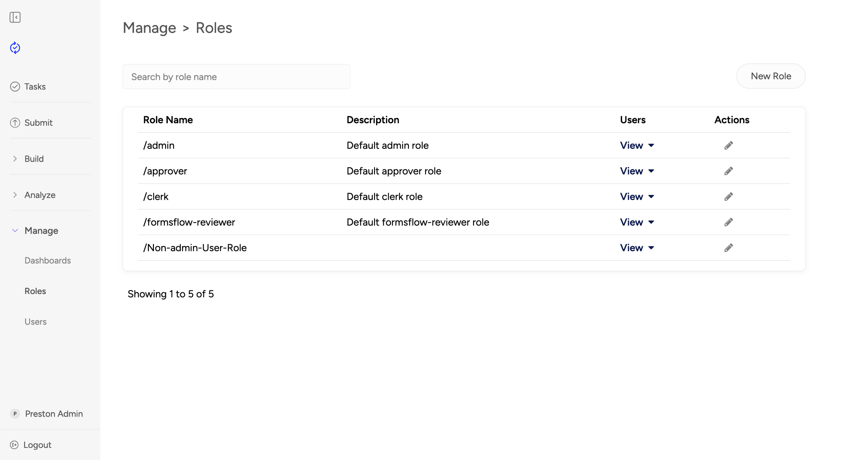The height and width of the screenshot is (460, 868).
Task: Go to the Submit menu item
Action: 38,123
